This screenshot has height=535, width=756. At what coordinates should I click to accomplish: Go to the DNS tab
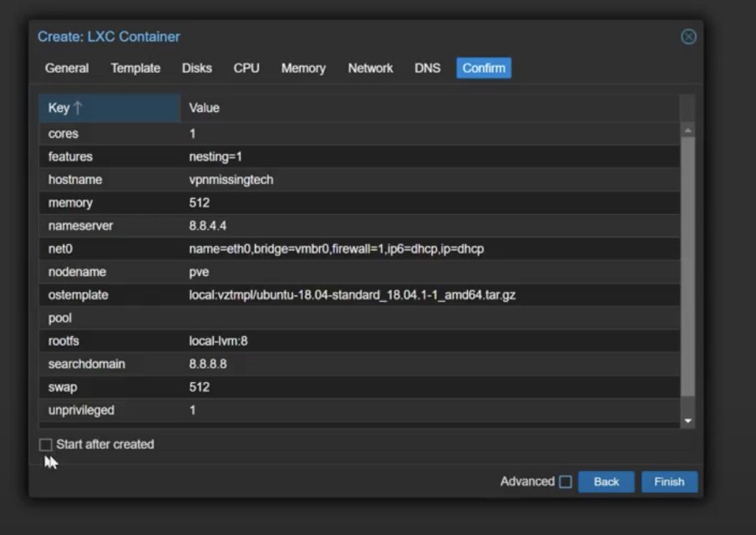point(427,69)
